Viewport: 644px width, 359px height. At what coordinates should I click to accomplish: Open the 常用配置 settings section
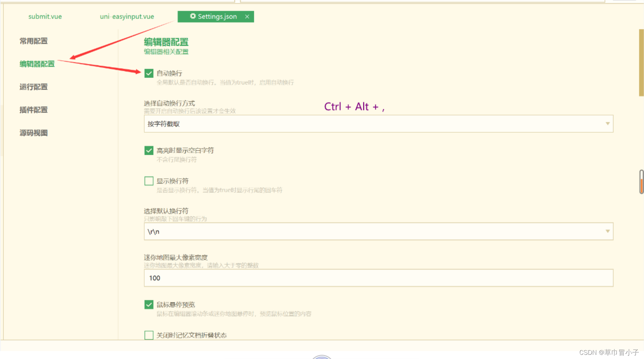33,41
